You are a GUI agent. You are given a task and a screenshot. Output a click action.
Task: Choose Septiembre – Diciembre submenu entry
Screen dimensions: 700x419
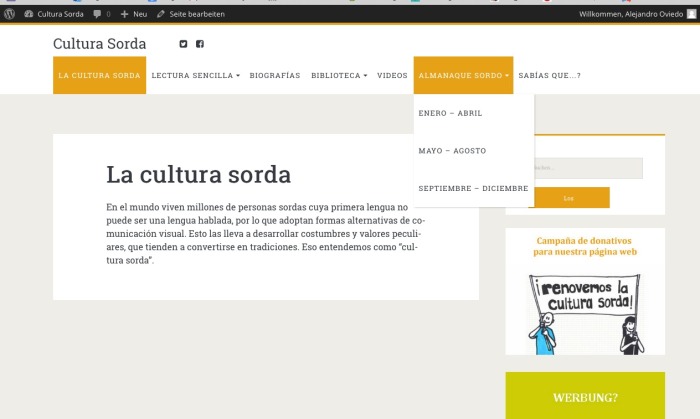[x=474, y=188]
